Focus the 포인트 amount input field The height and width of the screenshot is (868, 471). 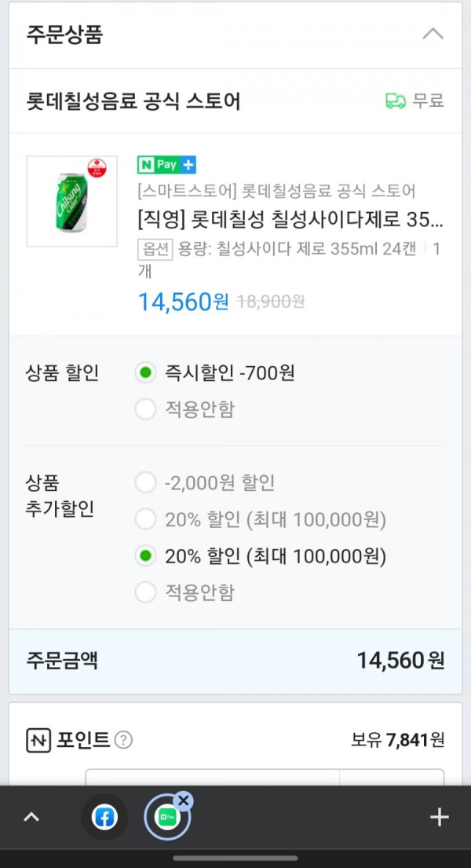212,777
